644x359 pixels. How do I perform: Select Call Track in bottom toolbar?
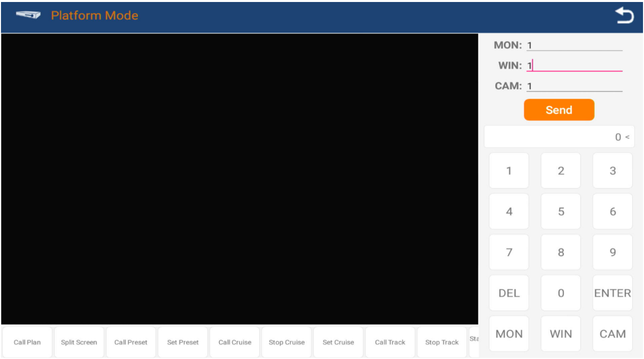[390, 343]
